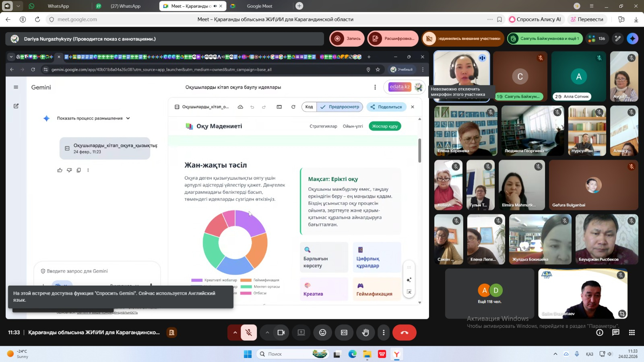
Task: Switch to the Google Meet browser tab
Action: [259, 6]
